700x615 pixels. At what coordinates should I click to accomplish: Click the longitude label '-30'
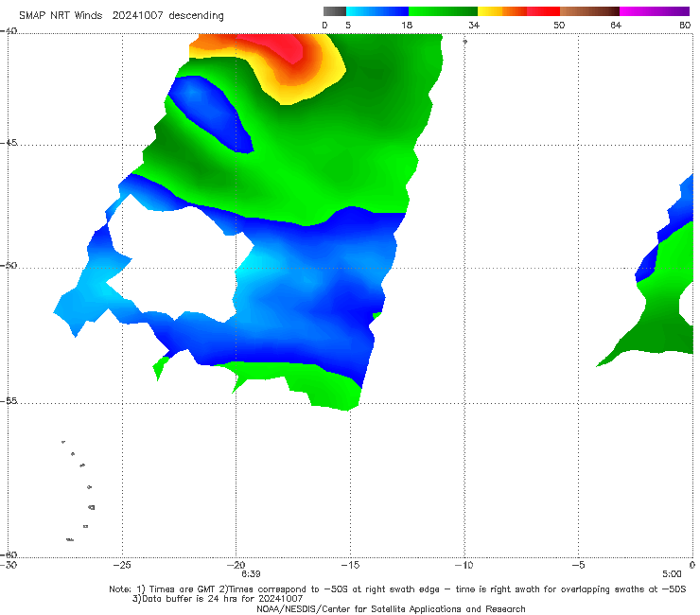(9, 565)
